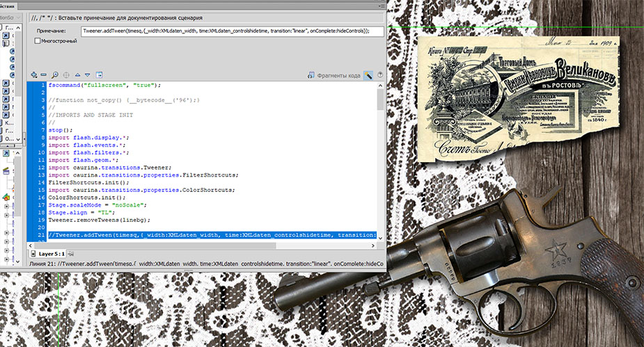The height and width of the screenshot is (347, 644).
Task: Click the insert target path crosshair icon
Action: coord(65,74)
